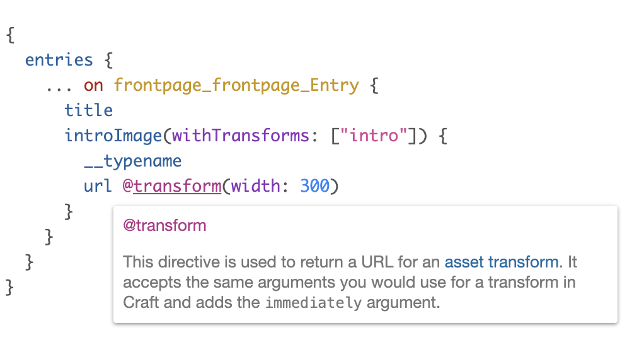Click the introImage field name
Image resolution: width=644 pixels, height=352 pixels.
click(113, 136)
